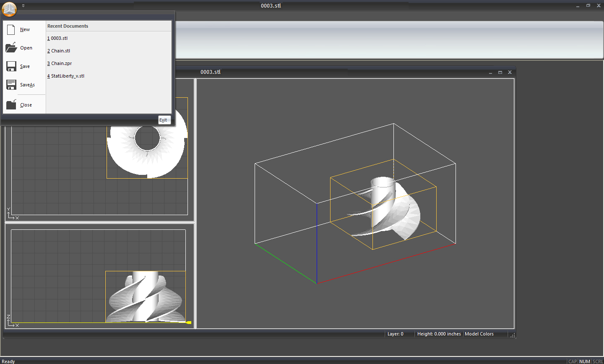This screenshot has height=364, width=604.
Task: Click the application orb menu button
Action: 9,8
